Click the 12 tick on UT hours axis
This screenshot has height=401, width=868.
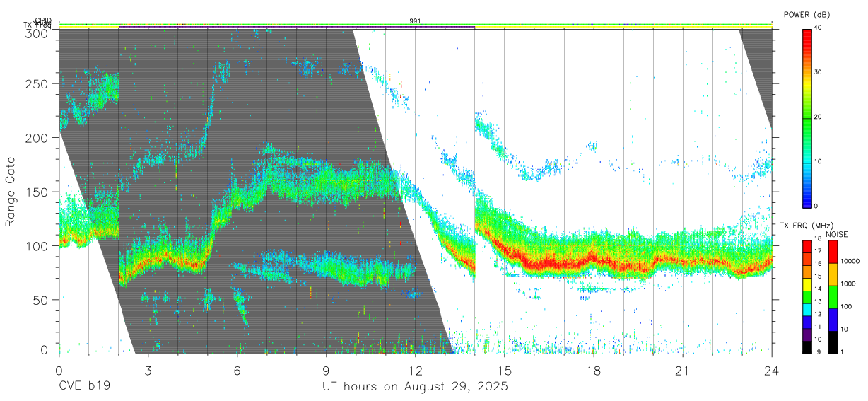point(416,370)
